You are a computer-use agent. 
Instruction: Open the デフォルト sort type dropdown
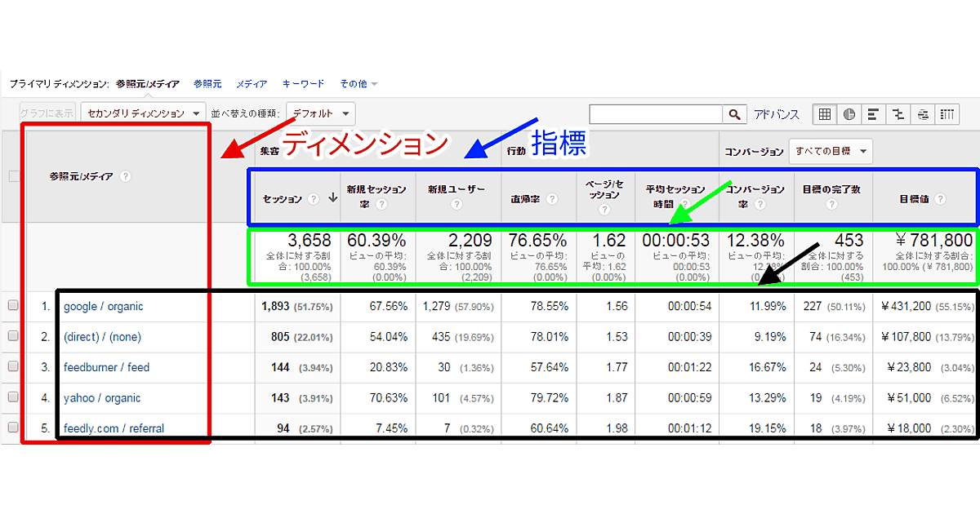[321, 113]
